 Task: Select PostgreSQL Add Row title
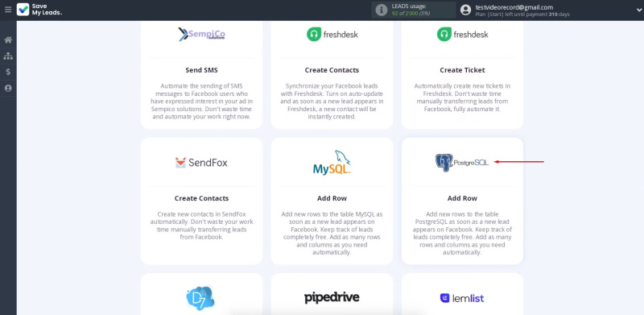[462, 198]
